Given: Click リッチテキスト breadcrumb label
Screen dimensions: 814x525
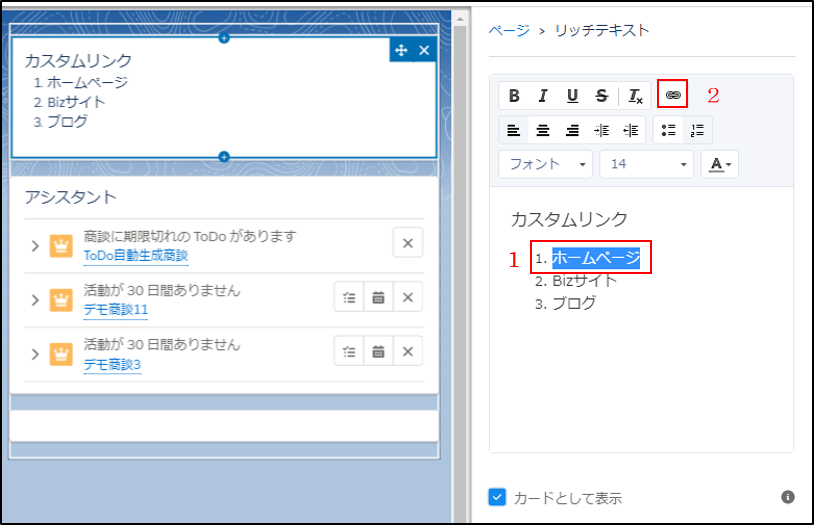Looking at the screenshot, I should coord(602,30).
